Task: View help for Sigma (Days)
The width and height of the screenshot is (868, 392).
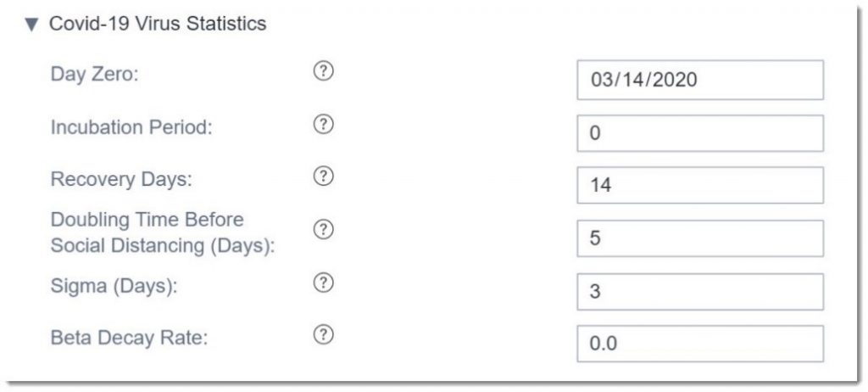Action: tap(323, 283)
